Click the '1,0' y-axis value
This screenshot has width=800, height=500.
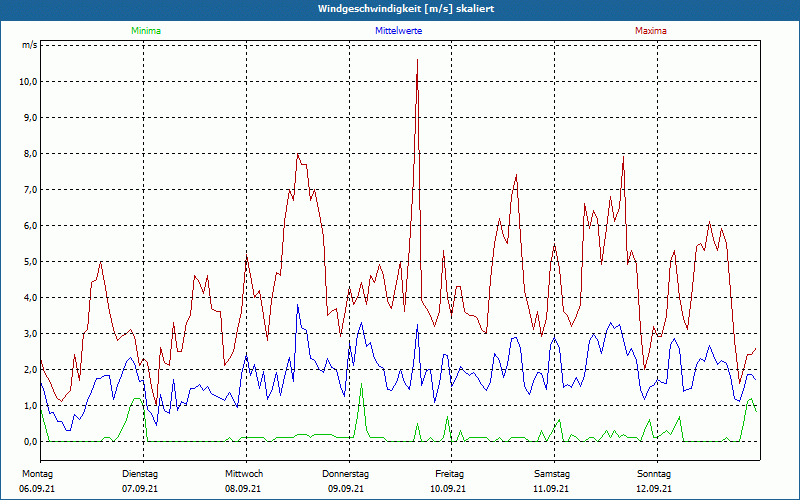pos(31,406)
